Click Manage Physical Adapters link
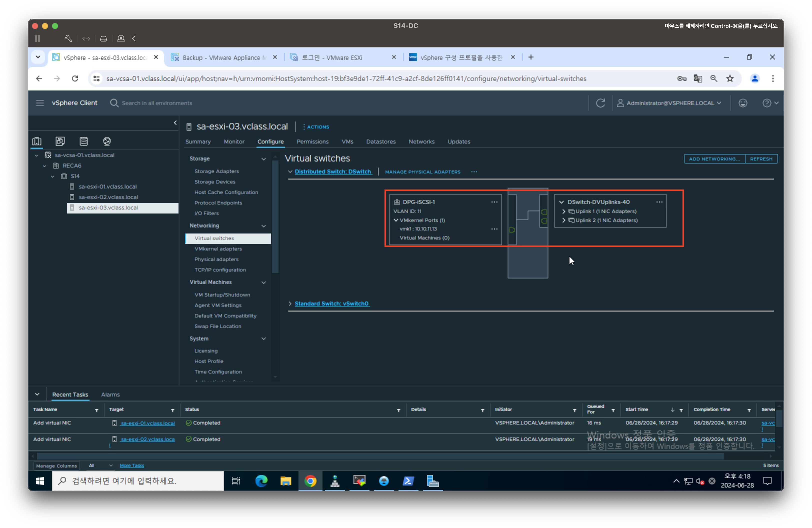The width and height of the screenshot is (812, 528). coord(422,172)
